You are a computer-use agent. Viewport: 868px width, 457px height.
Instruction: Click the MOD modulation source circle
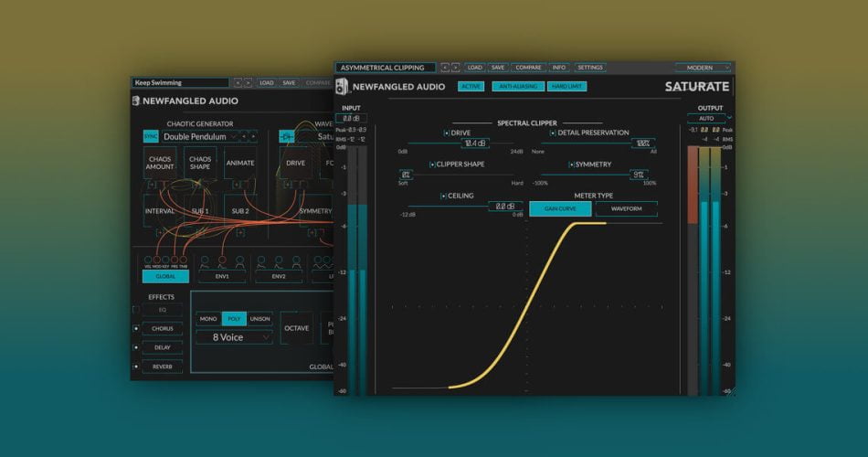click(x=156, y=260)
